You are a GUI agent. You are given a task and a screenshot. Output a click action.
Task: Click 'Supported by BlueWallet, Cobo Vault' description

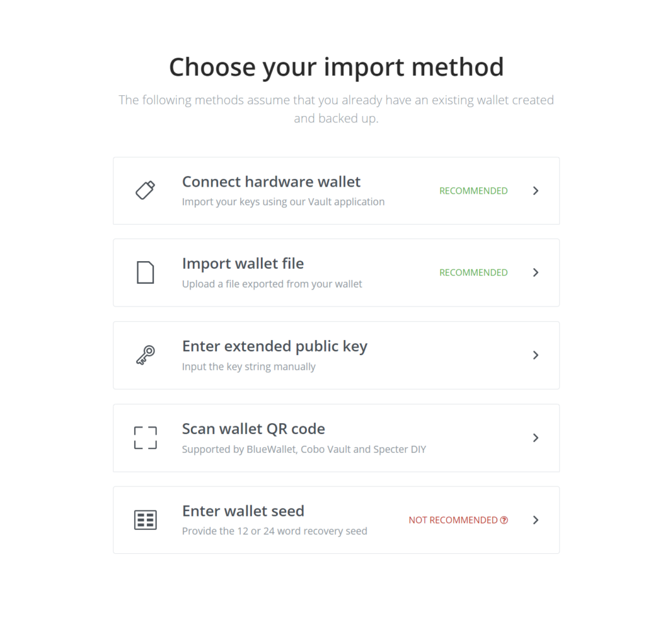pos(304,450)
